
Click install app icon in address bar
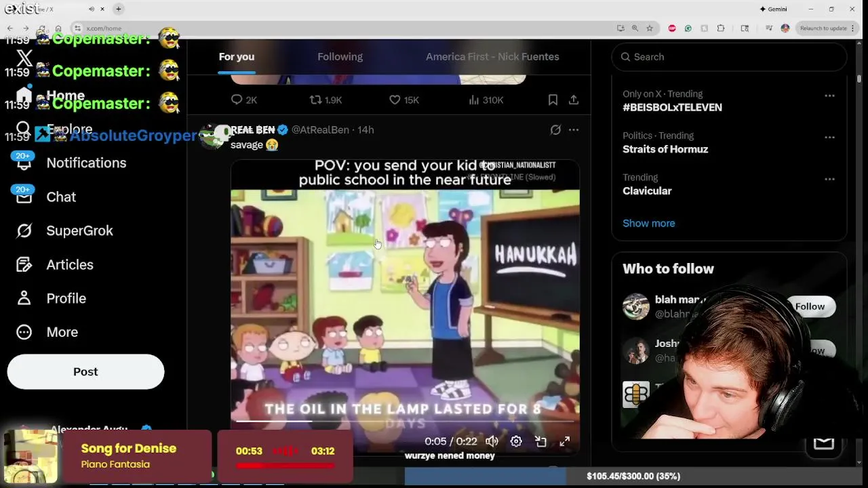620,28
